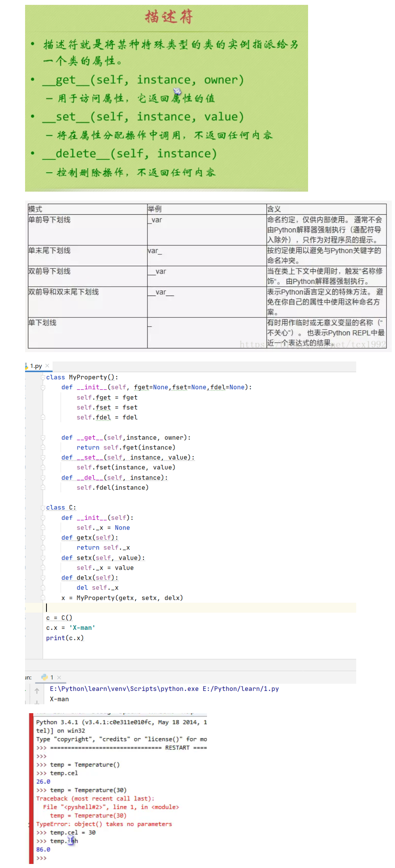Click the print(c.x) code line
This screenshot has height=868, width=395.
pyautogui.click(x=65, y=638)
